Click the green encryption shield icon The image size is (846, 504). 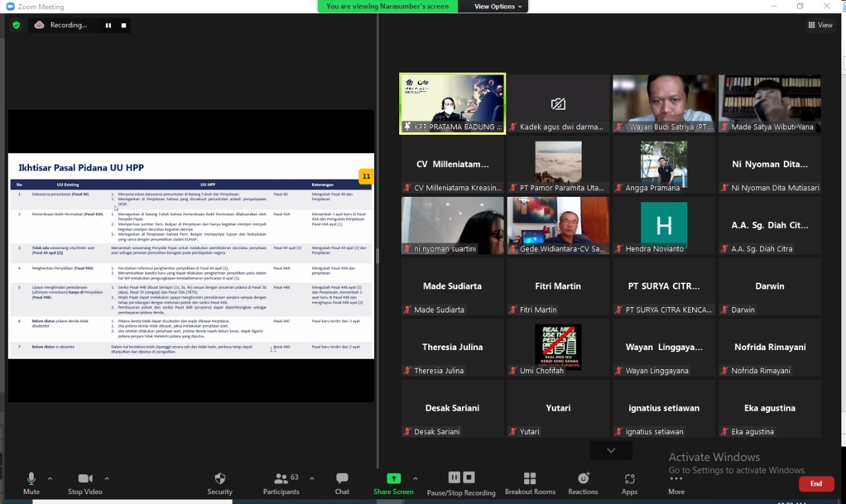(17, 25)
